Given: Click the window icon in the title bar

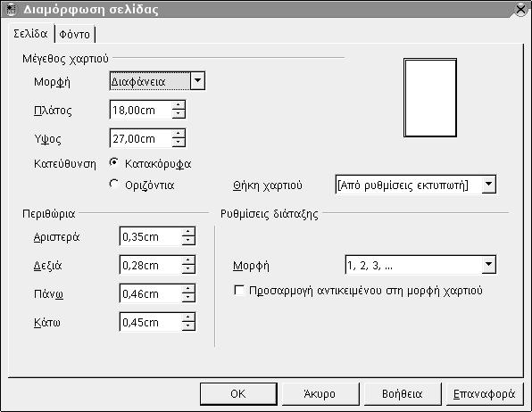Looking at the screenshot, I should [11, 9].
